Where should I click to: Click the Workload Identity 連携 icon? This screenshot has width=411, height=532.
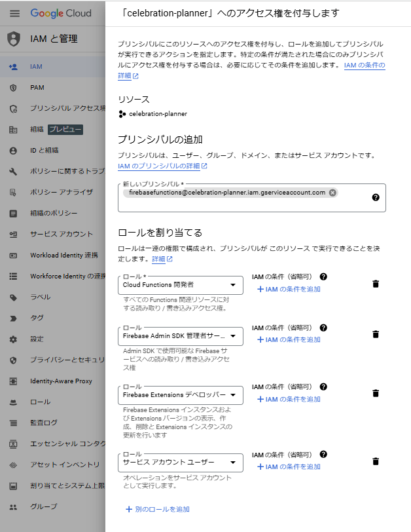(x=13, y=256)
